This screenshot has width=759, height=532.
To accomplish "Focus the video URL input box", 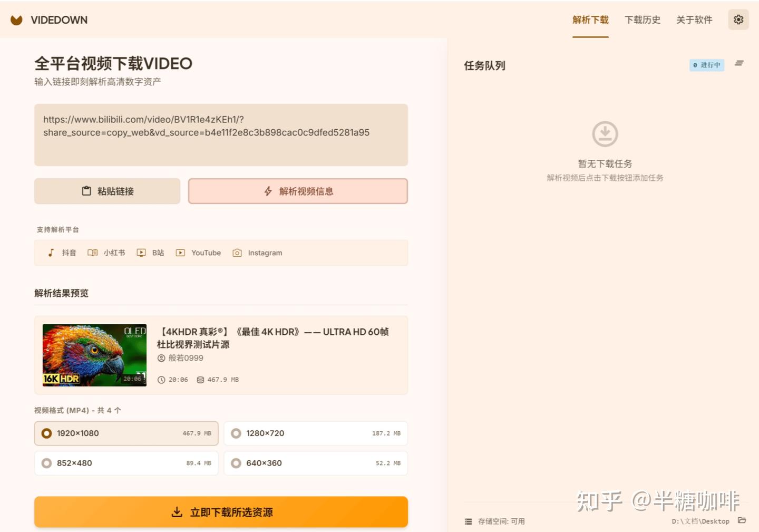I will (x=221, y=135).
